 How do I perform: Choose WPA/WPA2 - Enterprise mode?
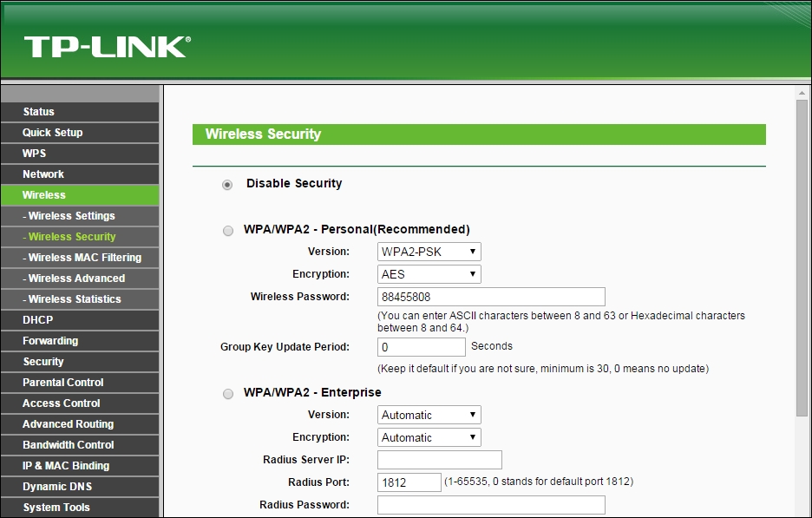click(x=228, y=393)
